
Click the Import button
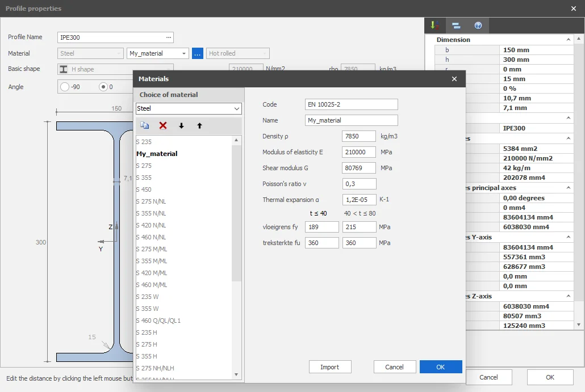(x=330, y=367)
